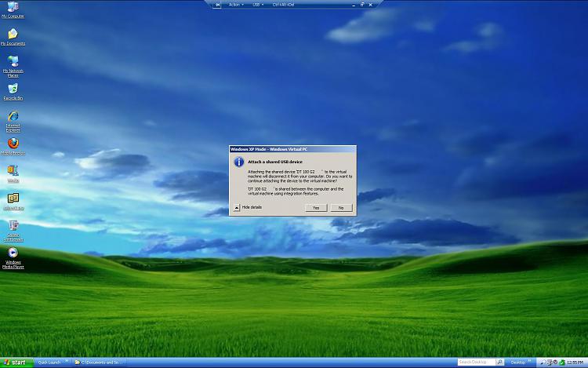Minimize the Virtual PC window from toolbar
The width and height of the screenshot is (588, 368).
354,5
